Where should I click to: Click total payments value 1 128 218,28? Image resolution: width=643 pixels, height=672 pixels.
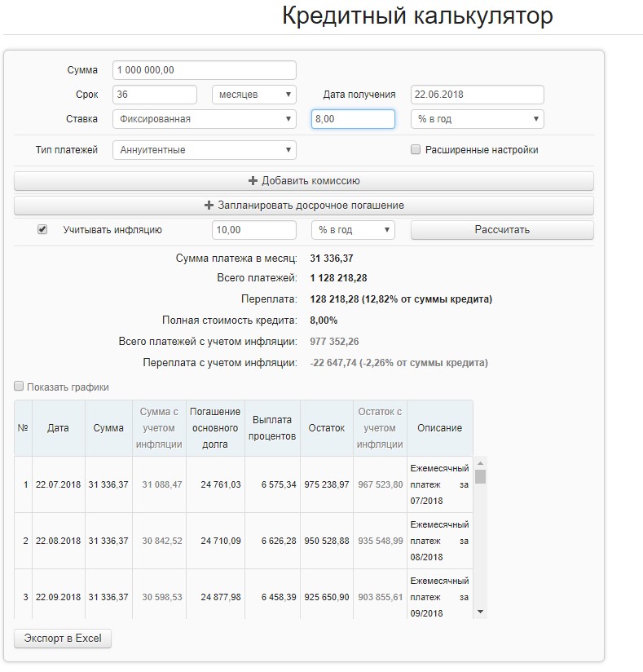pyautogui.click(x=338, y=278)
